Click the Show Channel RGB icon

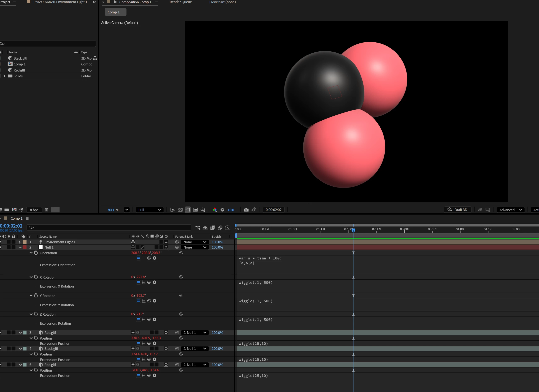point(215,210)
